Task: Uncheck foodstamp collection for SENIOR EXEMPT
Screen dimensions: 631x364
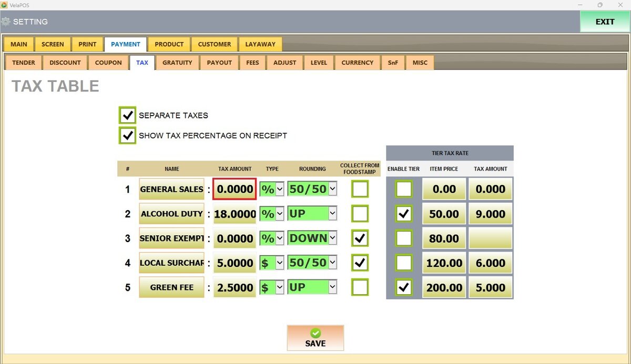Action: pos(360,238)
